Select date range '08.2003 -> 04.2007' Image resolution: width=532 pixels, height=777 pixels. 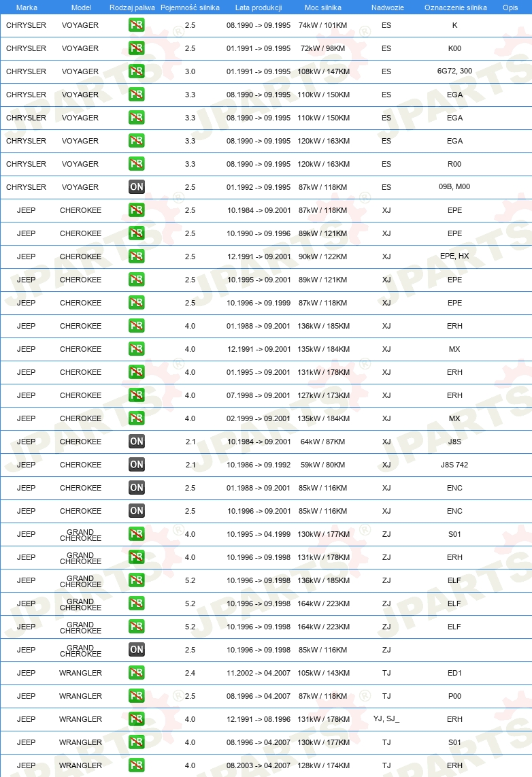tap(259, 765)
